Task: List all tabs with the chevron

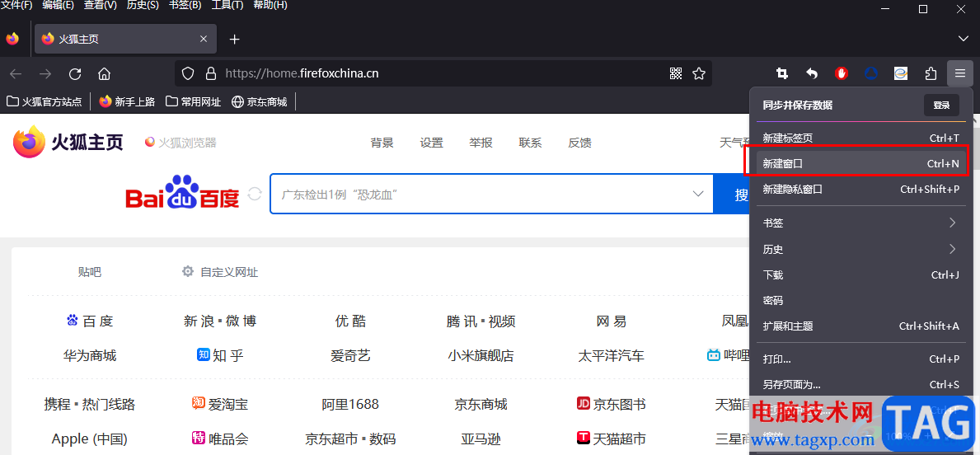Action: 964,39
